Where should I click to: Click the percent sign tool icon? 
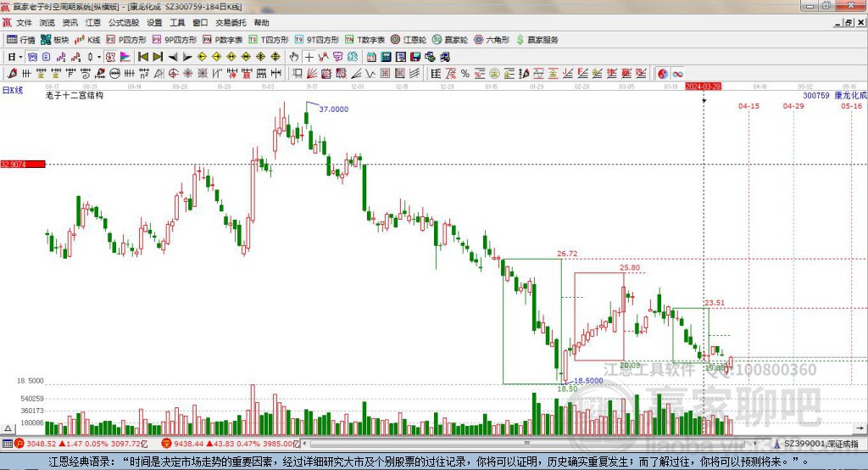coord(465,74)
